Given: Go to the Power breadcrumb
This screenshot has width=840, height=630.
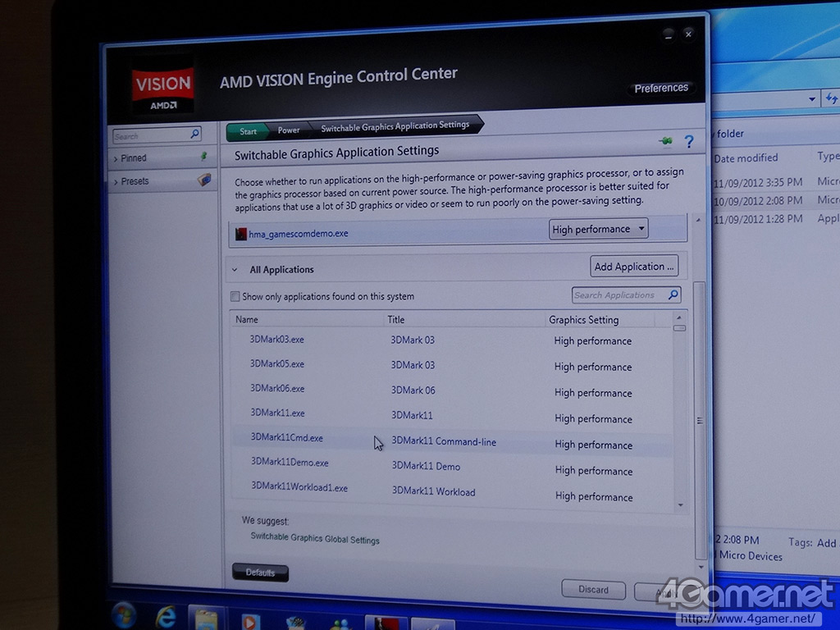Looking at the screenshot, I should coord(288,130).
